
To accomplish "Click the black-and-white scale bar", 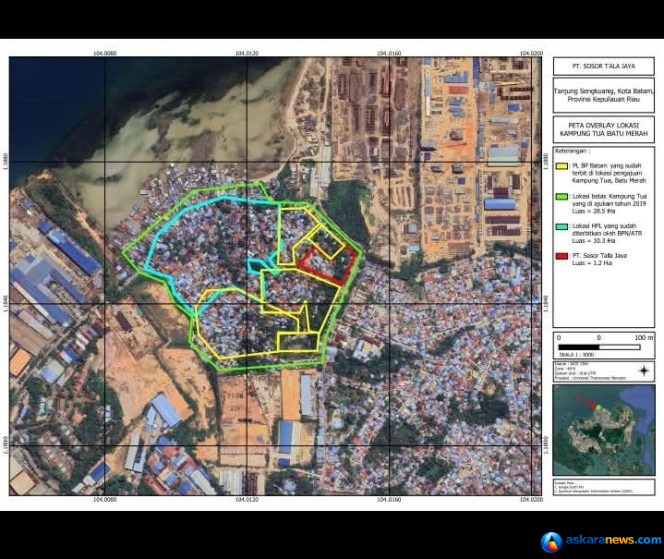I will point(599,347).
